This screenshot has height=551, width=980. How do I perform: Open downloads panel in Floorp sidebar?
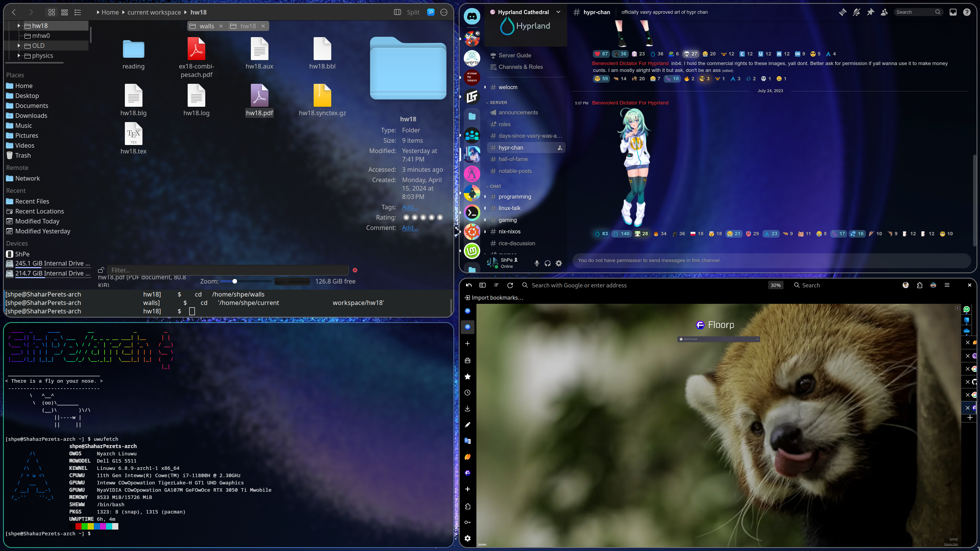(468, 409)
